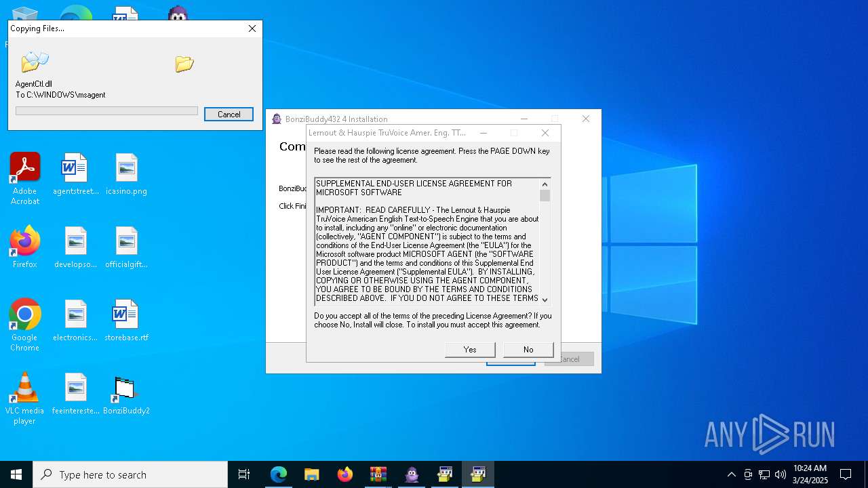Viewport: 868px width, 488px height.
Task: Click the BonziBuddy gorilla icon in installer title
Action: pyautogui.click(x=277, y=119)
